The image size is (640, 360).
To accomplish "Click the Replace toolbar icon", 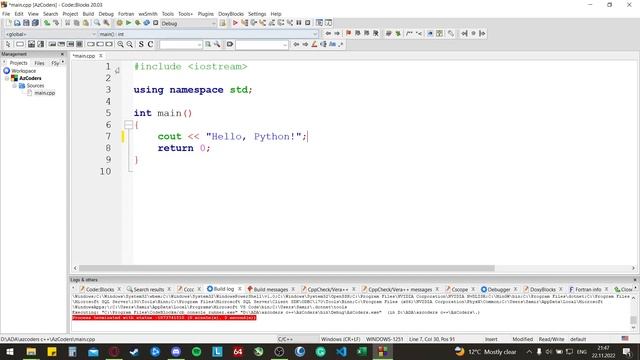I will 106,23.
